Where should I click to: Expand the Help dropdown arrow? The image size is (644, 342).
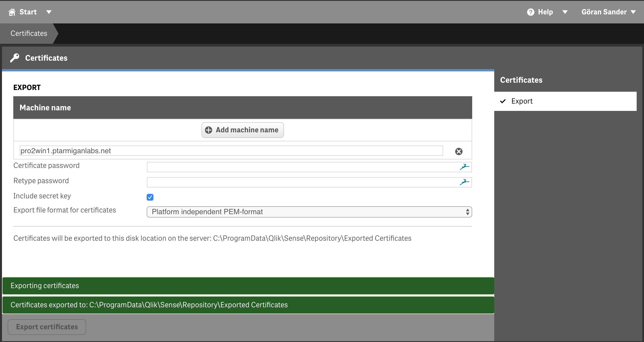click(x=565, y=12)
